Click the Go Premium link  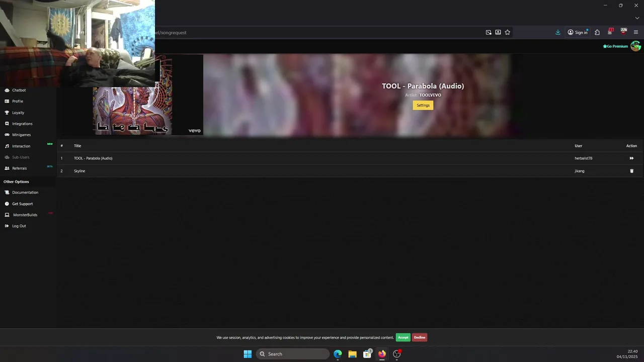click(x=615, y=46)
